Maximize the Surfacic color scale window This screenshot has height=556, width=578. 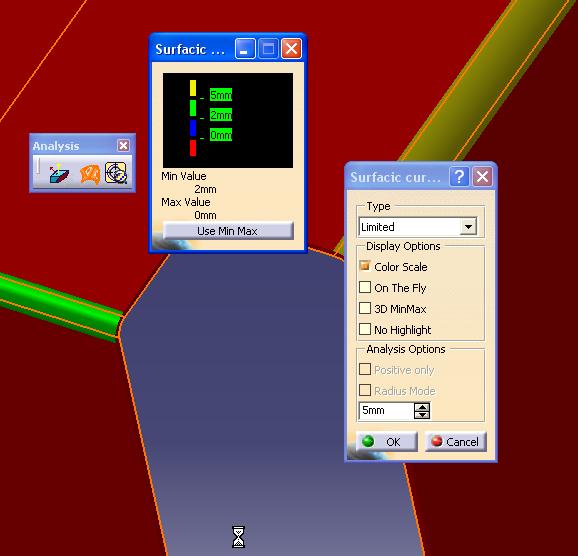tap(268, 49)
